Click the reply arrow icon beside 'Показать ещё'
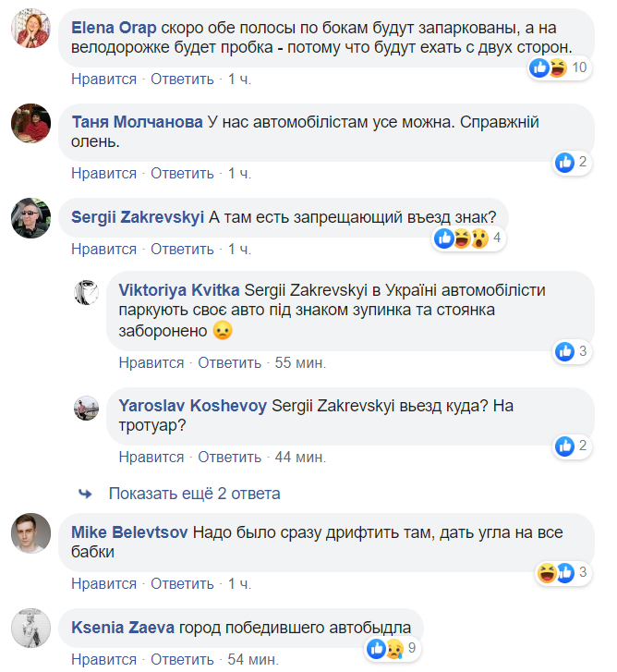617x672 pixels. click(x=86, y=494)
